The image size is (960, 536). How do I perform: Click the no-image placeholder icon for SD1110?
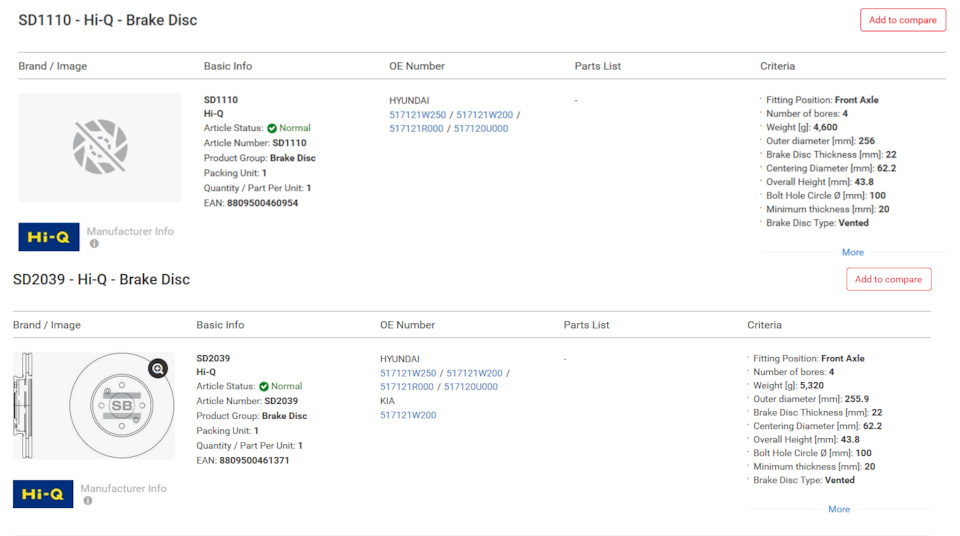(100, 147)
